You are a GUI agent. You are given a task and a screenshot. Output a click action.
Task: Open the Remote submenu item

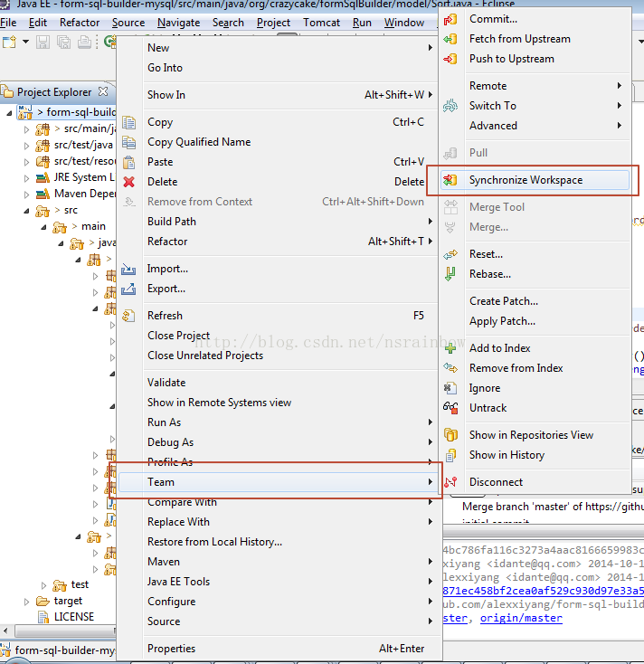point(535,86)
